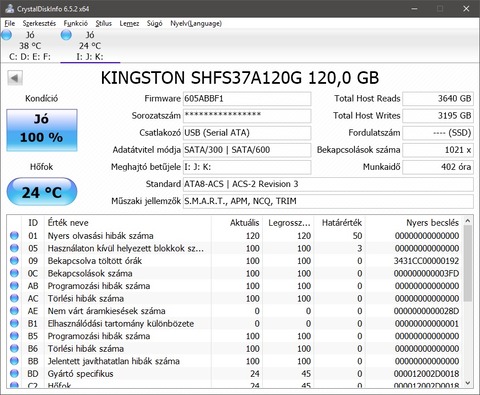
Task: Click status icon of attribute 09
Action: [14, 261]
